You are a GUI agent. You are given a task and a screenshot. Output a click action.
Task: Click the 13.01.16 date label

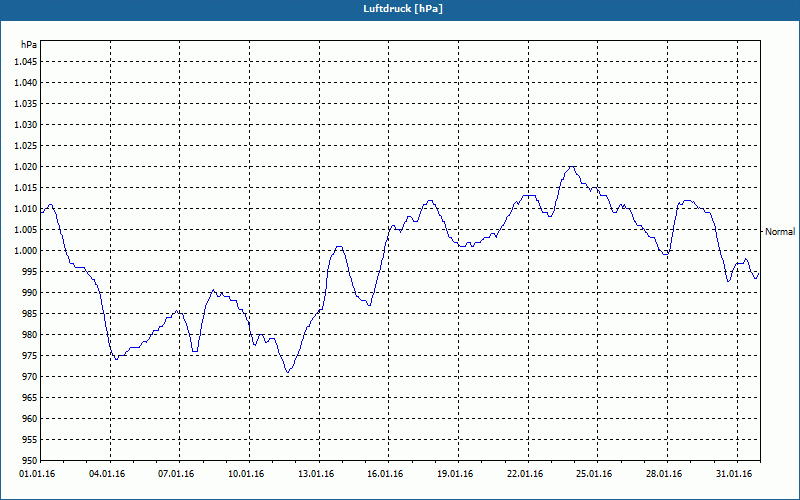[x=316, y=474]
